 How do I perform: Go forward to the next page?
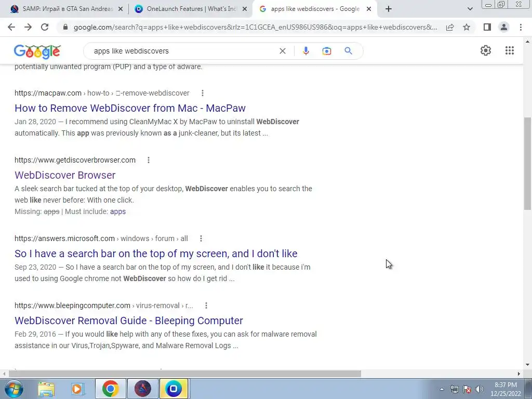tap(28, 27)
